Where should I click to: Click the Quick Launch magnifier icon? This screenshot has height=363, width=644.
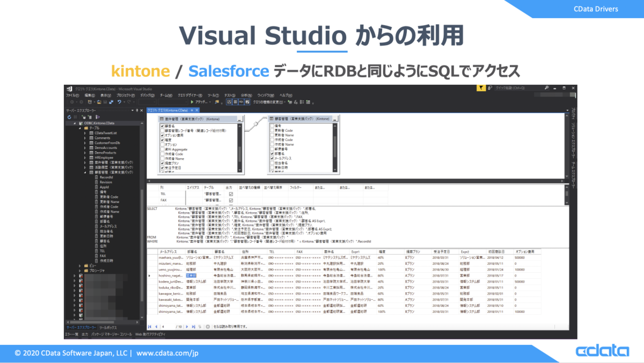pos(546,87)
